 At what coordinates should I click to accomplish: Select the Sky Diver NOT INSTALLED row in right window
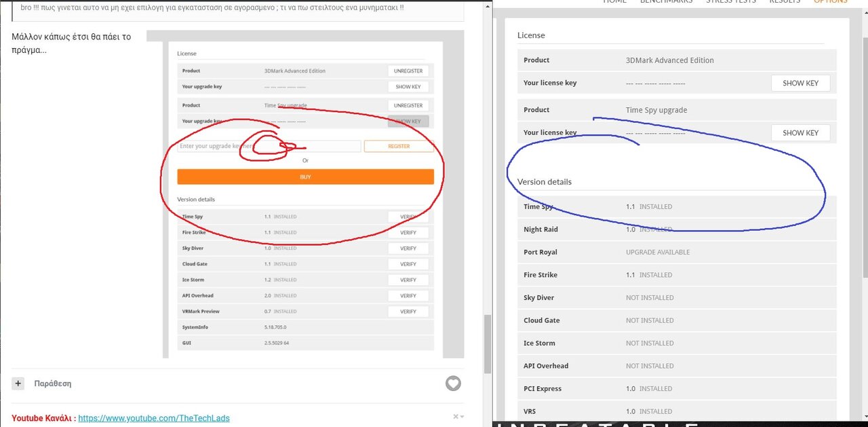(677, 297)
